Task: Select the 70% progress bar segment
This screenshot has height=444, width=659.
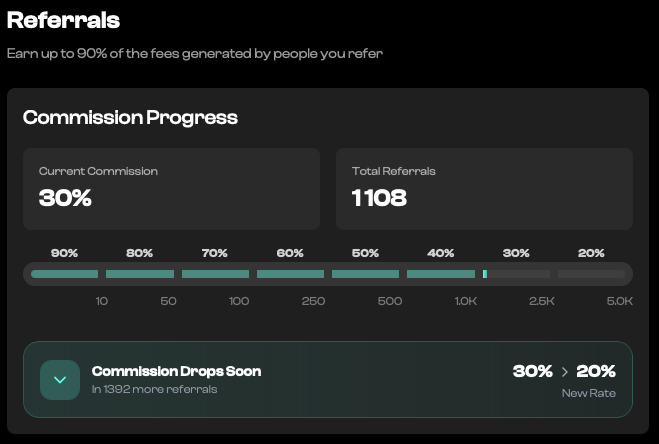Action: coord(215,274)
